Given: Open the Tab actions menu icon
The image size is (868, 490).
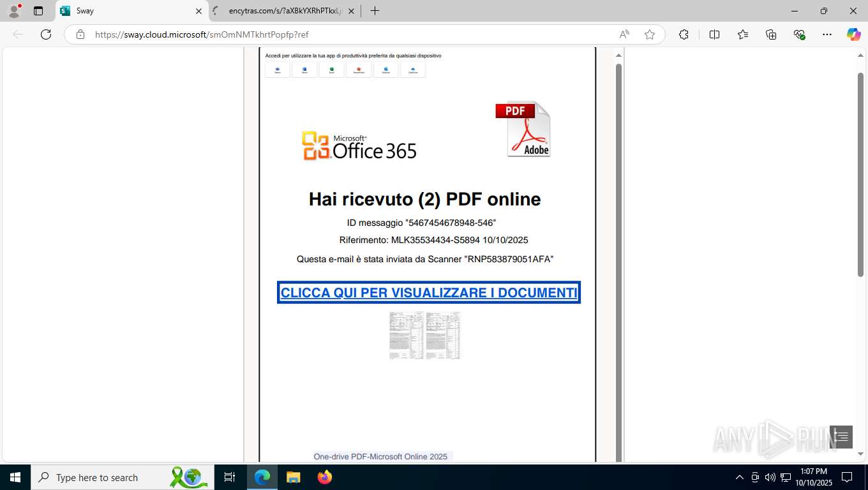Looking at the screenshot, I should coord(38,11).
